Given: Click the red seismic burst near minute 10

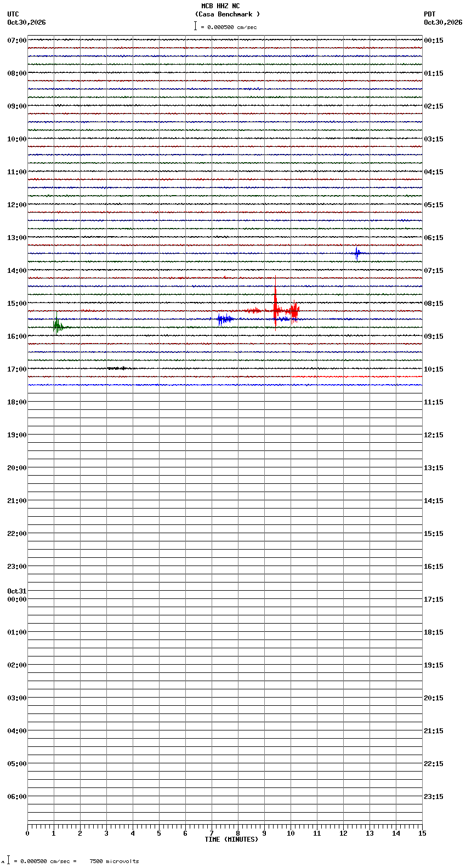Looking at the screenshot, I should (x=294, y=311).
